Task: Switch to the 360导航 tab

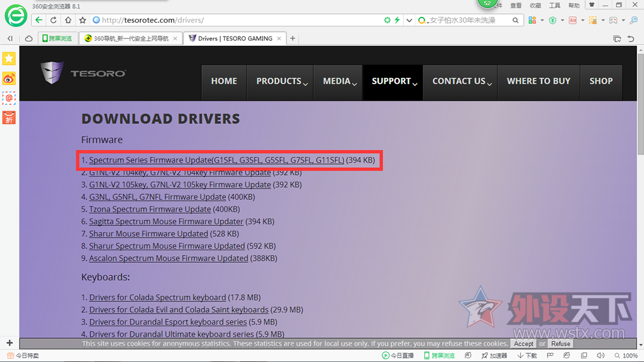Action: tap(131, 38)
